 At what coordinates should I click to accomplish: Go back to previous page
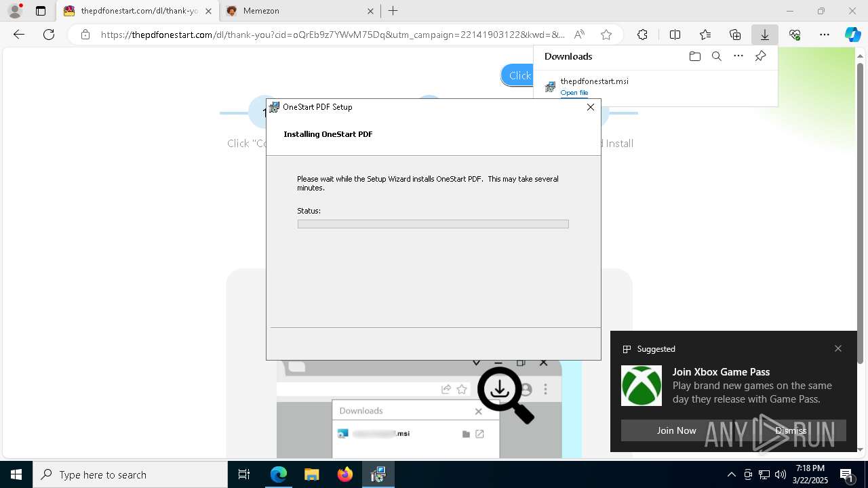pyautogui.click(x=19, y=35)
